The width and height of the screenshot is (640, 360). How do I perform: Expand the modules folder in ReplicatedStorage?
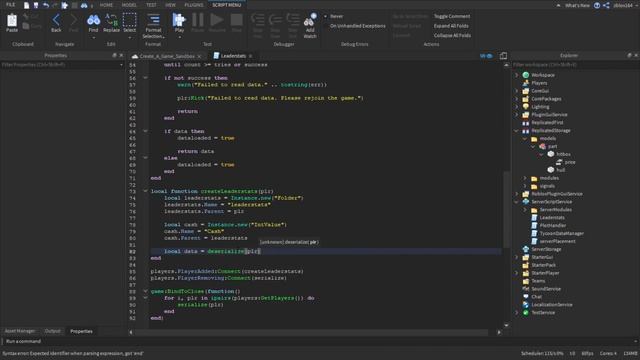coord(525,178)
